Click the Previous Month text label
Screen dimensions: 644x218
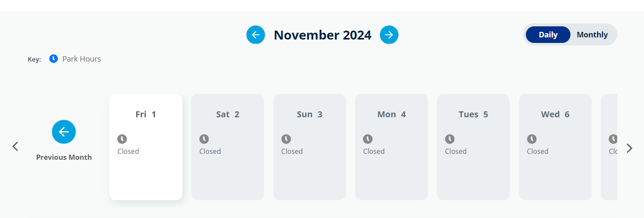point(64,157)
